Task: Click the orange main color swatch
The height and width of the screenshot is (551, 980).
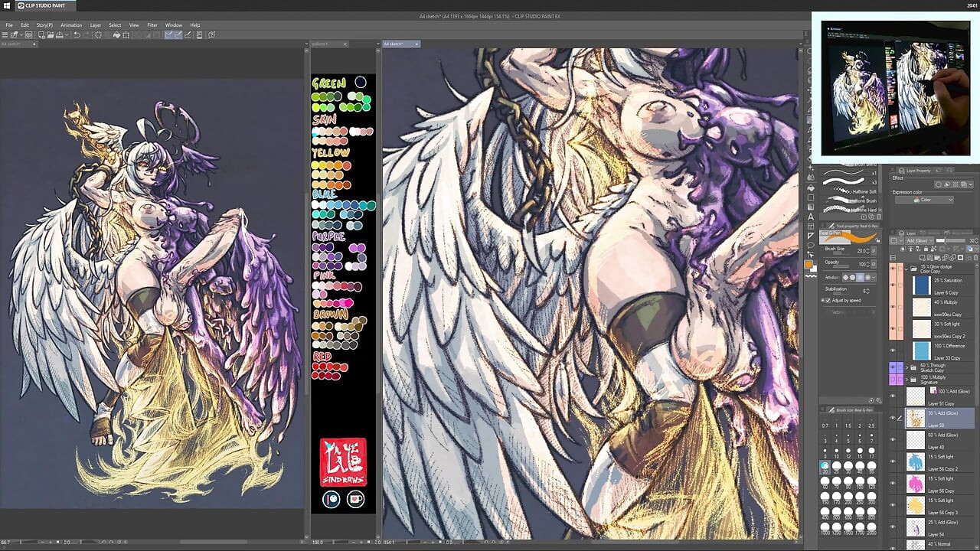Action: click(809, 265)
